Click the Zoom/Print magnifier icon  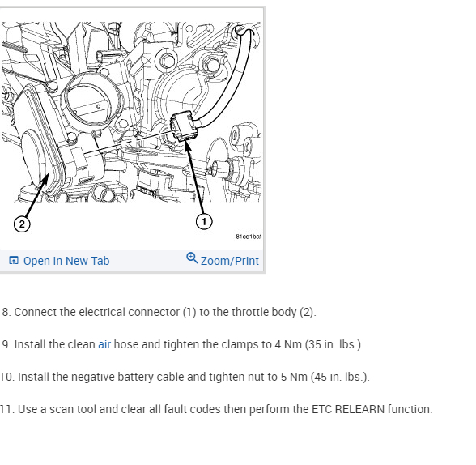click(192, 258)
